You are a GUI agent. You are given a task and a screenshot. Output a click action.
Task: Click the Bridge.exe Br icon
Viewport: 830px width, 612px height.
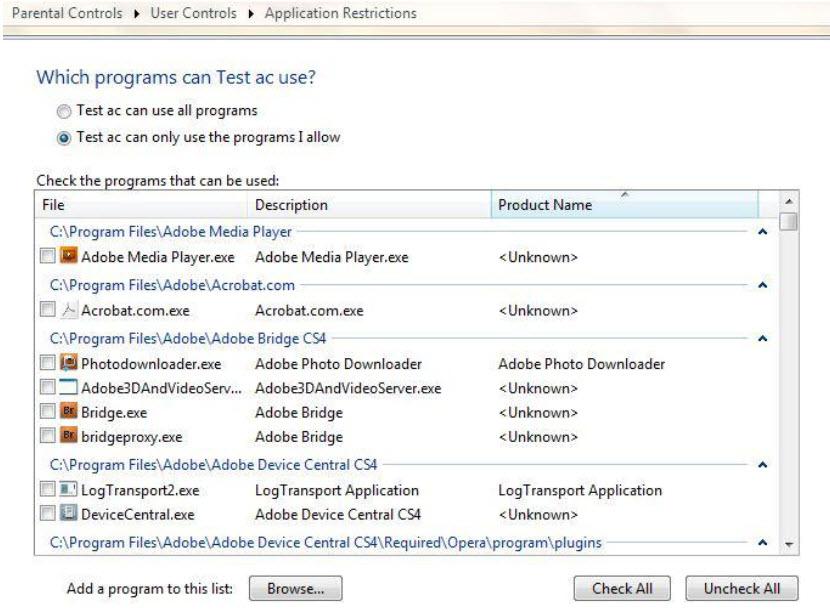click(x=68, y=412)
